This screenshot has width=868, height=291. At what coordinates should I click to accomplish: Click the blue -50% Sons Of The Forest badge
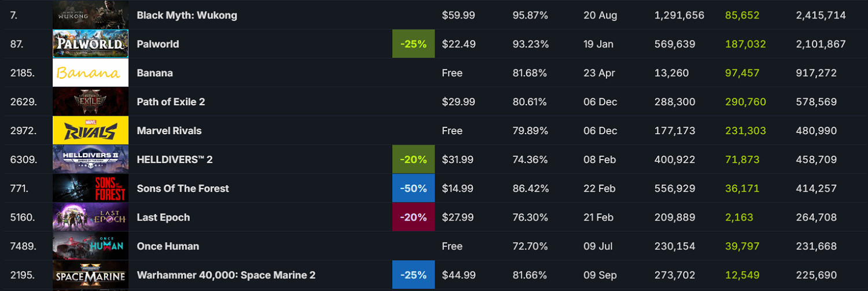coord(413,189)
